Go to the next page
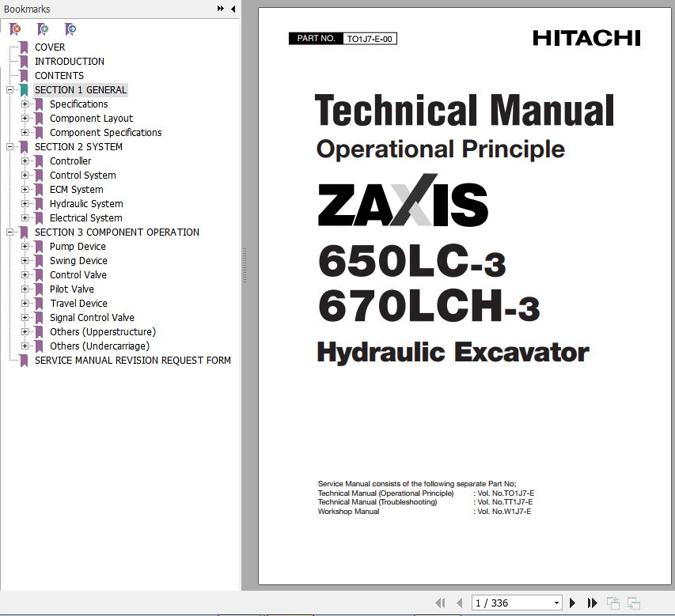The image size is (675, 616). tap(572, 603)
